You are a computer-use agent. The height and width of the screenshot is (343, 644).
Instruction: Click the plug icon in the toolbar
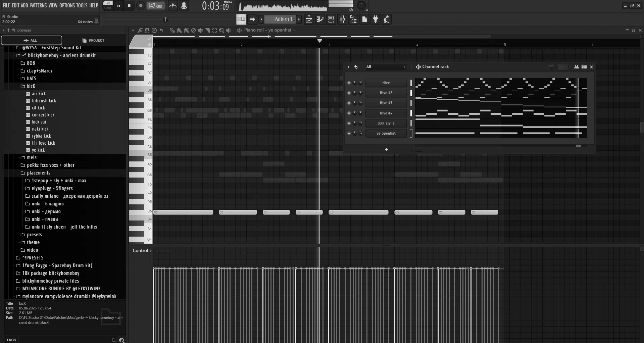coord(376,19)
